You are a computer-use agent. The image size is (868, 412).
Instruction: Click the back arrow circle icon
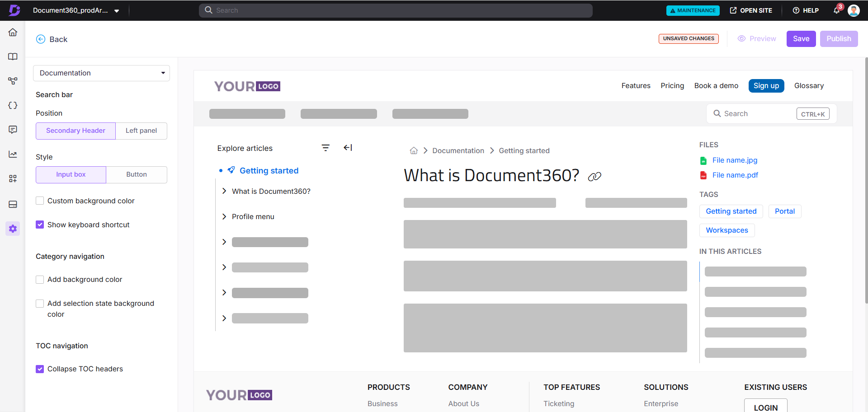click(41, 39)
